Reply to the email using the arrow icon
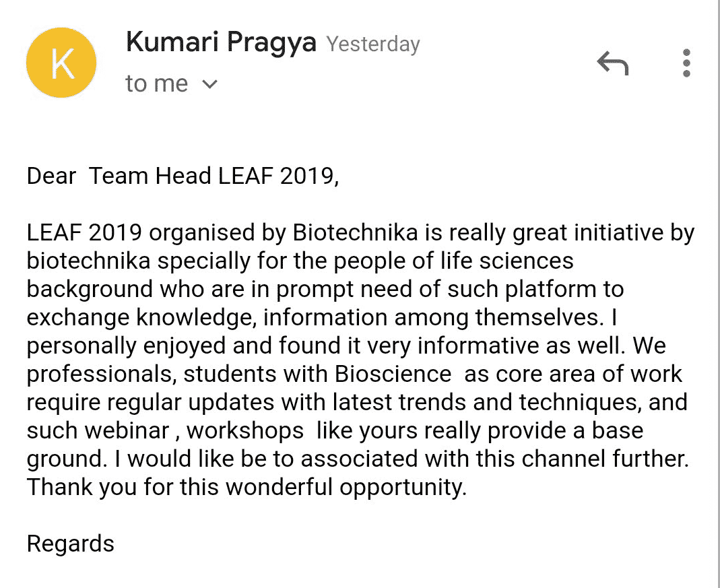 point(612,63)
